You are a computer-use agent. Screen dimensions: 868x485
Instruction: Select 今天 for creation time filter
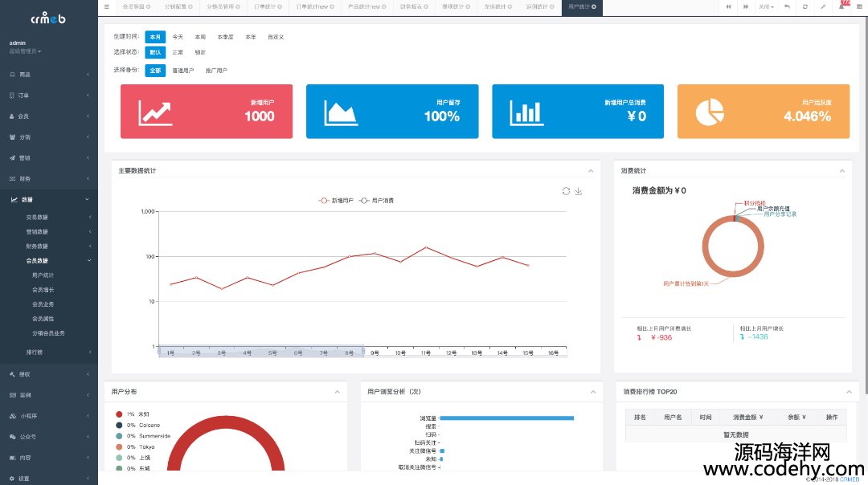[178, 37]
